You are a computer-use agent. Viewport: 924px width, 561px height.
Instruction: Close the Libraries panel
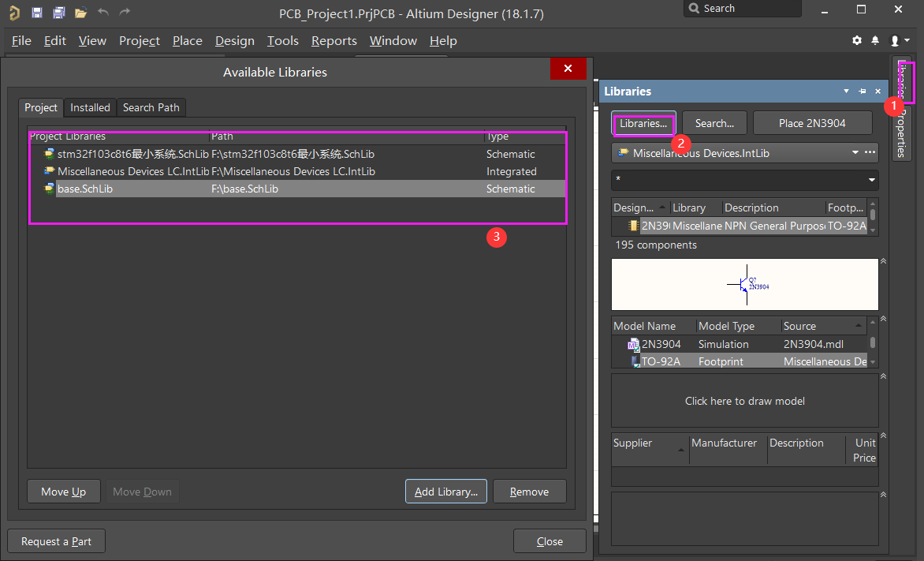pos(878,91)
